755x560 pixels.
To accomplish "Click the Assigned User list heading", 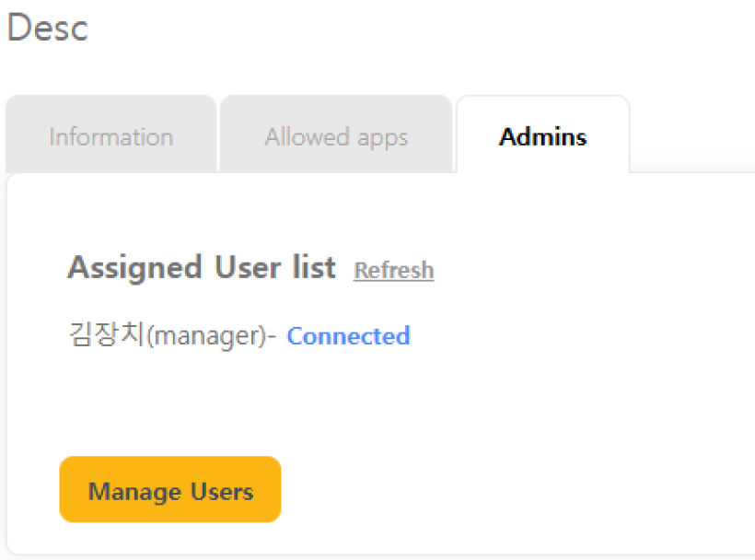I will click(202, 268).
